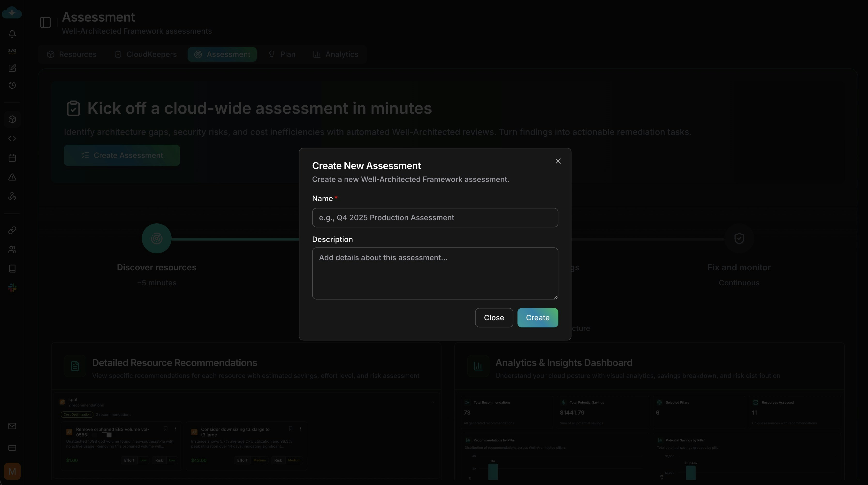This screenshot has height=485, width=868.
Task: Click the mail envelope icon in sidebar
Action: (12, 426)
